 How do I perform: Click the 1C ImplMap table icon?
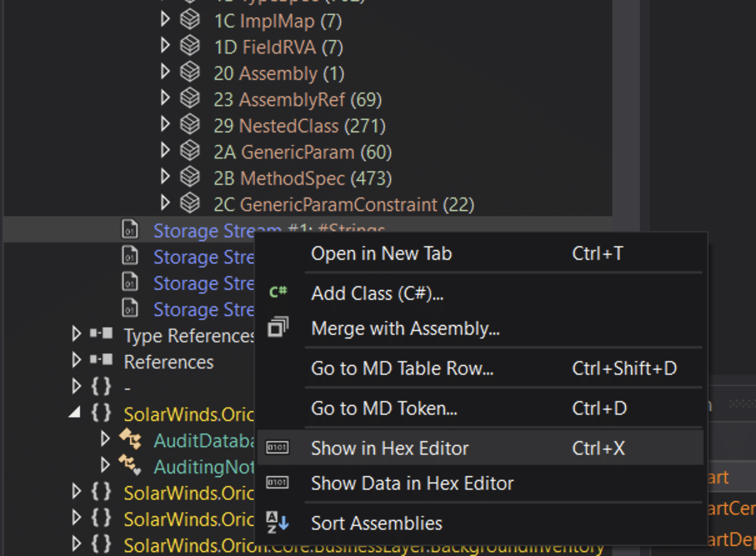[x=190, y=21]
